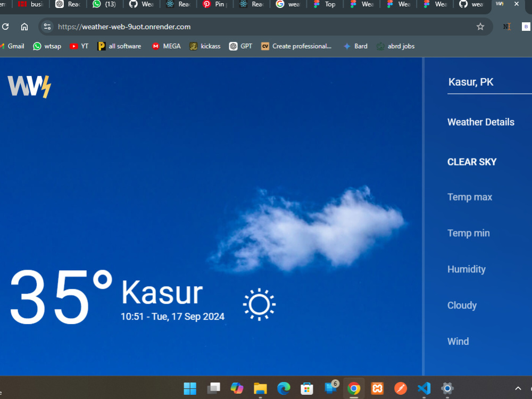
Task: Switch to Visual Studio Code on taskbar
Action: [x=424, y=388]
